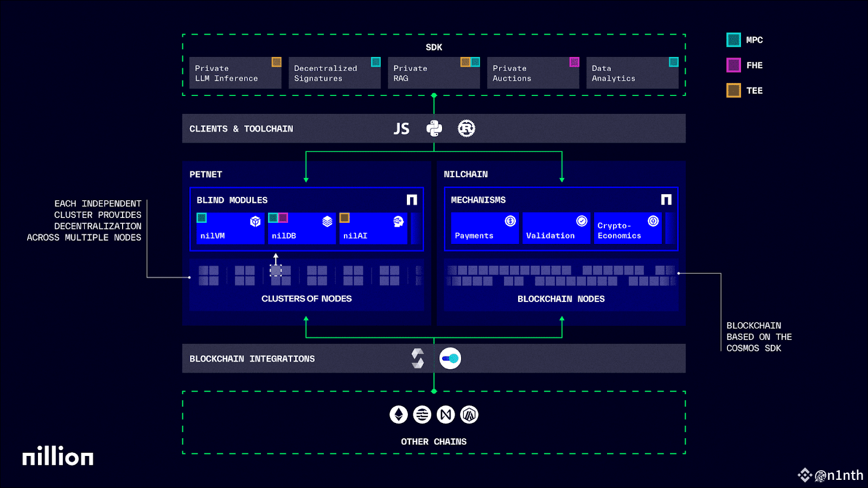Select the "Decentralized Signatures" card label
This screenshot has height=488, width=868.
(325, 73)
